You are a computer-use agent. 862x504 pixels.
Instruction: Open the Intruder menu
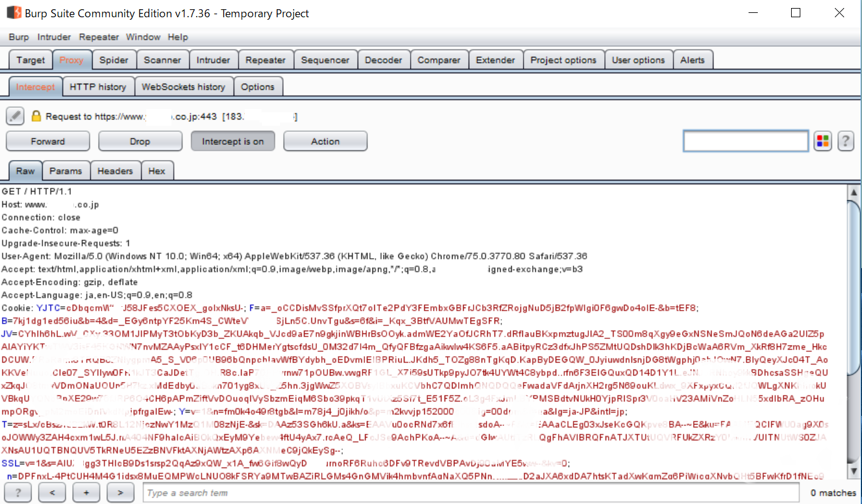[x=54, y=37]
